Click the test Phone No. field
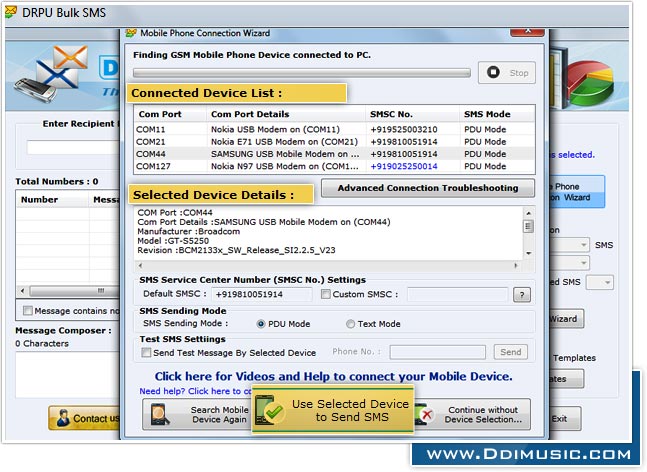Viewport: 647px width, 472px height. [x=437, y=352]
